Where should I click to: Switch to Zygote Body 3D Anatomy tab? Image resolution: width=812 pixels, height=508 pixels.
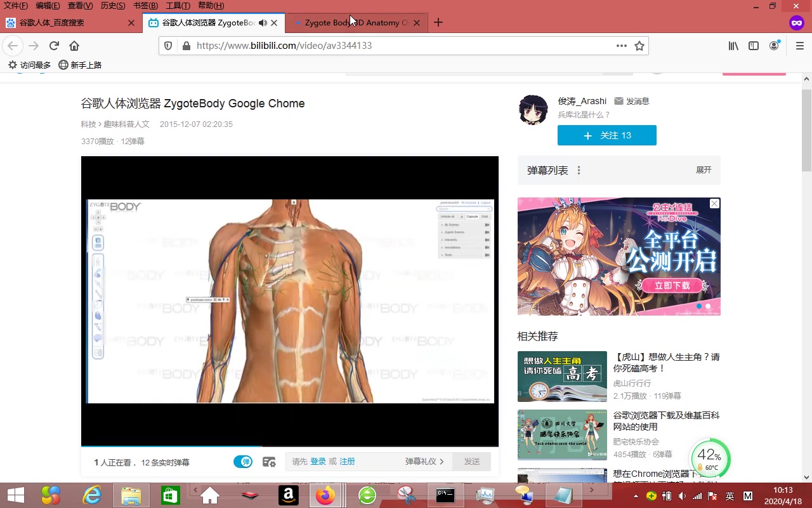click(x=357, y=23)
